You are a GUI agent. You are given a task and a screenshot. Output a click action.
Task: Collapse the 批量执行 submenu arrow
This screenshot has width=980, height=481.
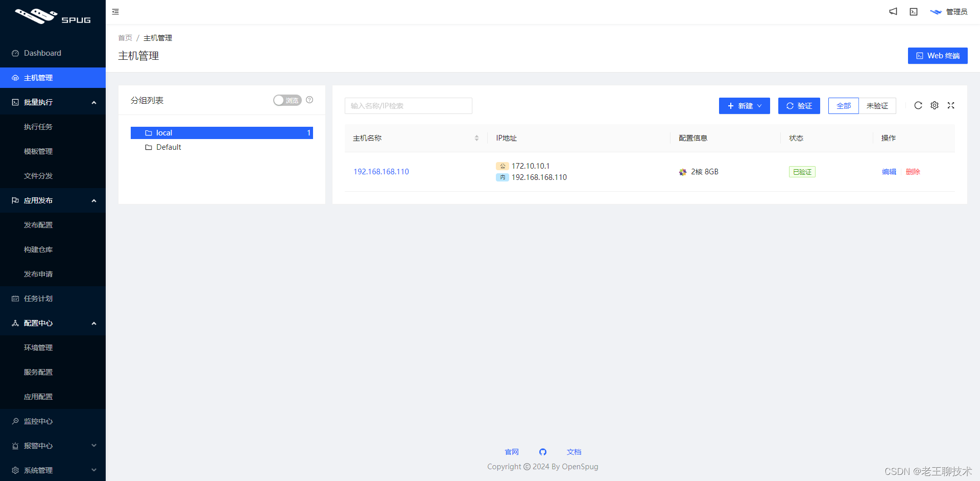pos(94,102)
